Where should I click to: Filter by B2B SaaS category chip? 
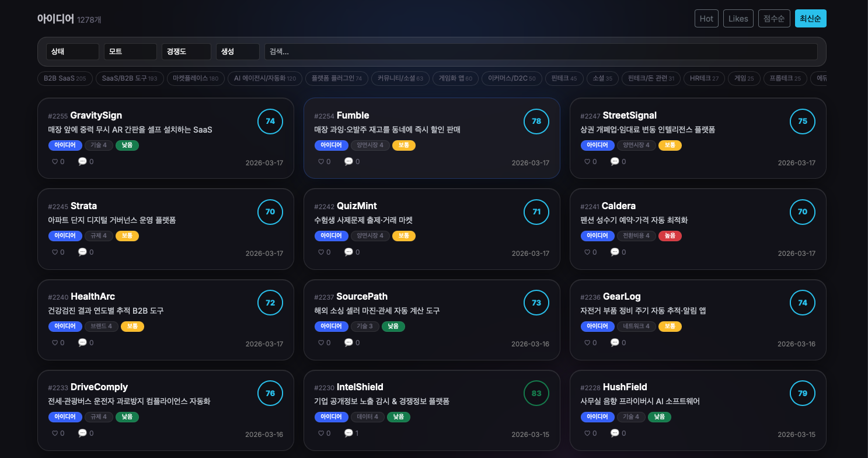[65, 78]
